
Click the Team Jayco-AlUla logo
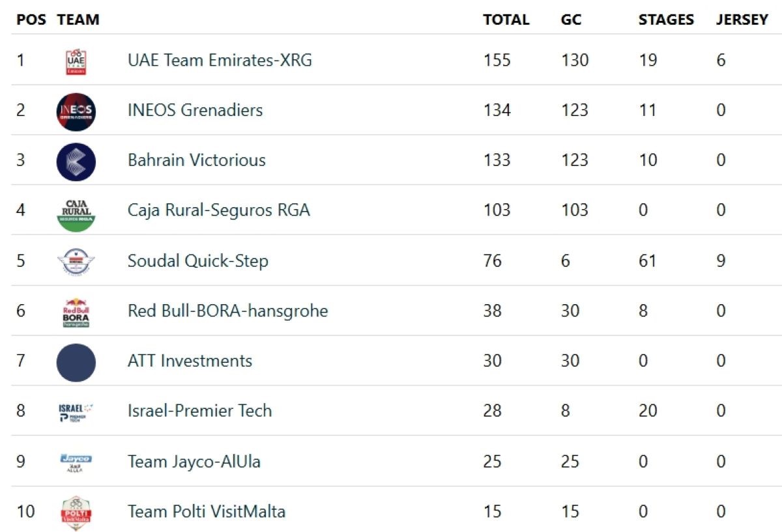[x=76, y=462]
